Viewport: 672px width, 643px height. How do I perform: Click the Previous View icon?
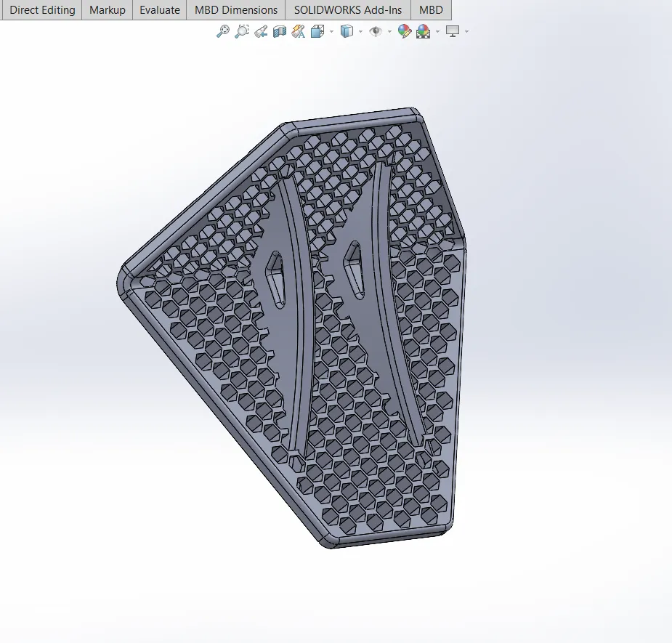coord(261,31)
